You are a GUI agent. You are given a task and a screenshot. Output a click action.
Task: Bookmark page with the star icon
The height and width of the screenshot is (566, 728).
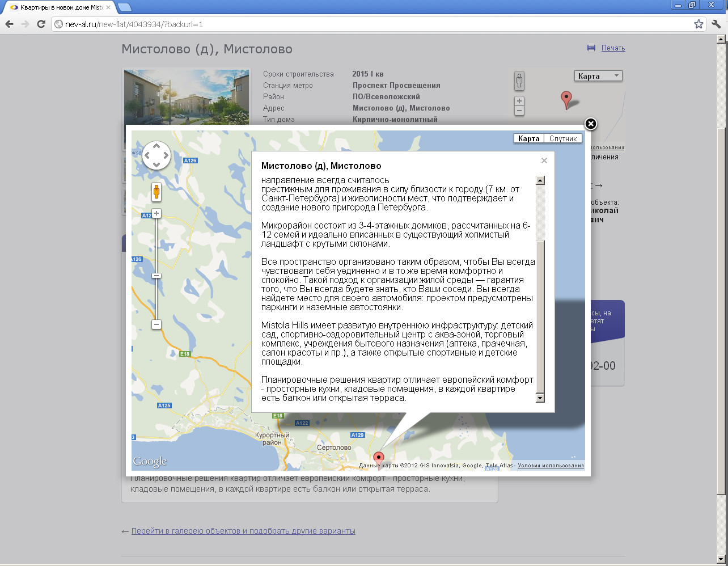699,24
